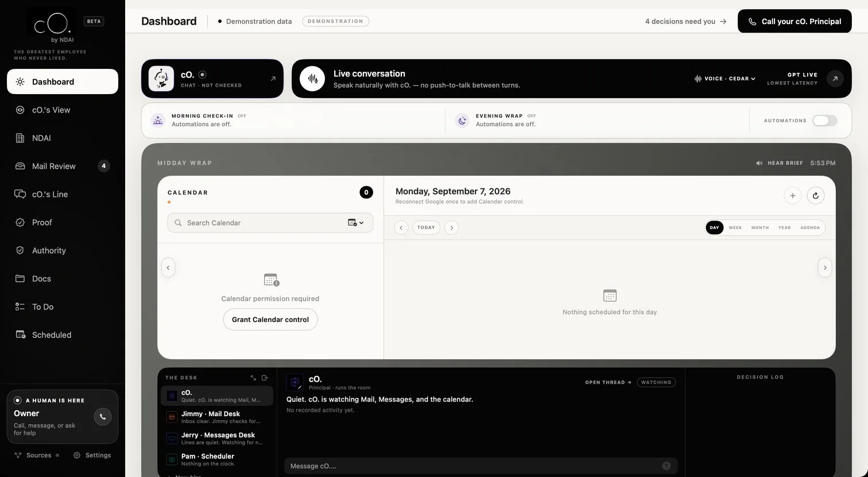The image size is (868, 477).
Task: Click the WATCHING status pill
Action: pos(656,382)
